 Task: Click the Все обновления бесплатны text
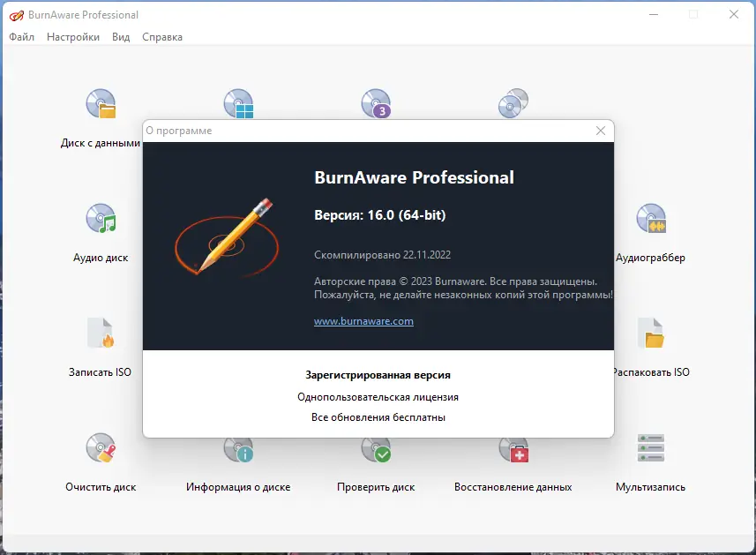(378, 417)
